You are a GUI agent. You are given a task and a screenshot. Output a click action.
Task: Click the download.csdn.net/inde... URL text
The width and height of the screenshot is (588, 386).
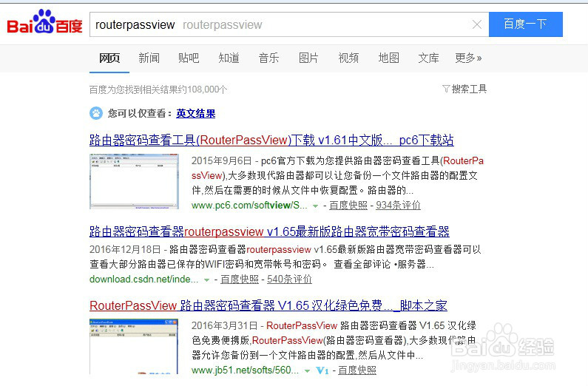point(144,280)
